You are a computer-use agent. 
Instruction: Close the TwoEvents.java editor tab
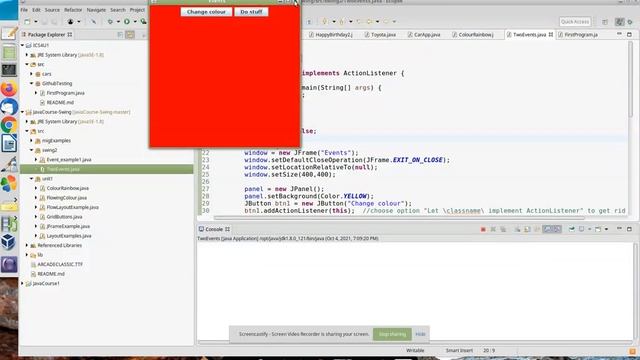click(x=551, y=35)
